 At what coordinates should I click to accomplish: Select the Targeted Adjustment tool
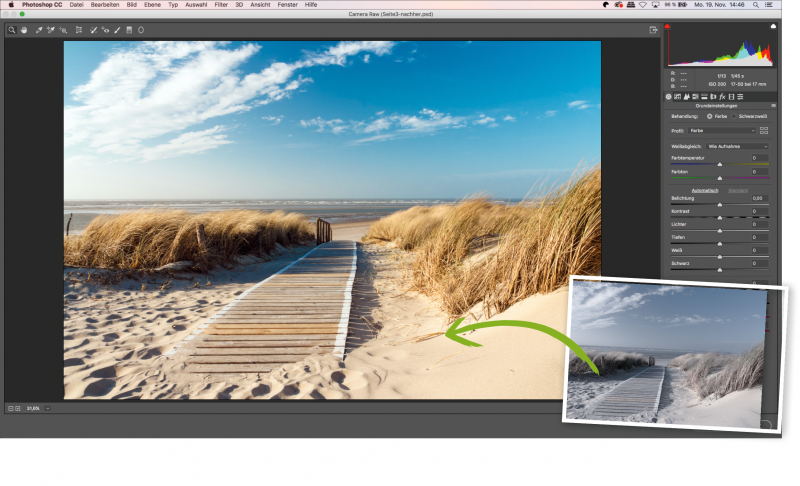coord(63,30)
